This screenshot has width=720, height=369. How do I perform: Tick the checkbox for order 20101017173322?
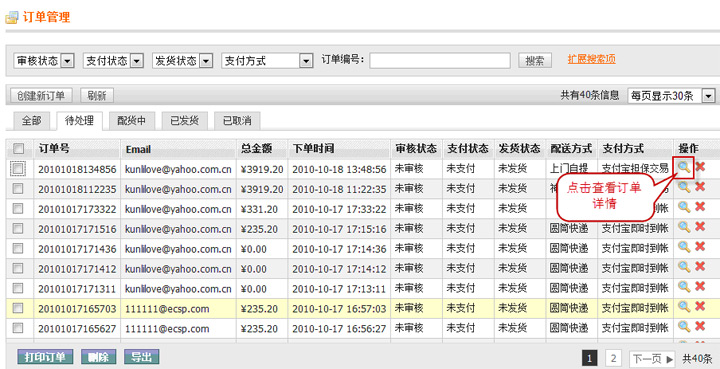pos(18,209)
